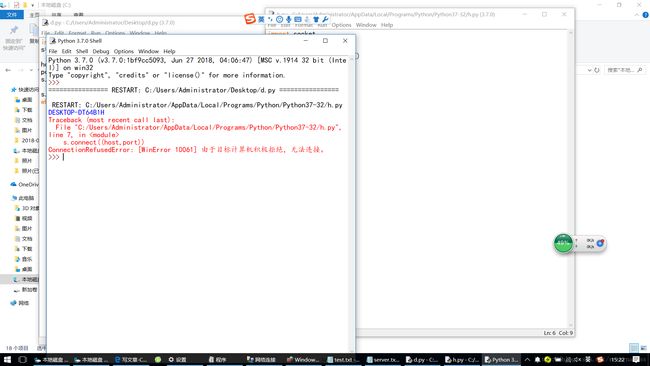
Task: Open the Action Center notification icon
Action: (x=636, y=360)
